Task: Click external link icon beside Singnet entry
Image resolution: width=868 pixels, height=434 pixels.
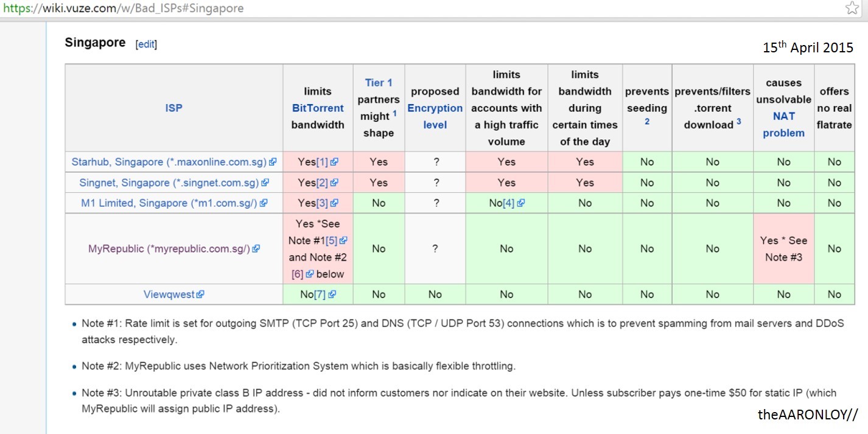Action: tap(265, 183)
